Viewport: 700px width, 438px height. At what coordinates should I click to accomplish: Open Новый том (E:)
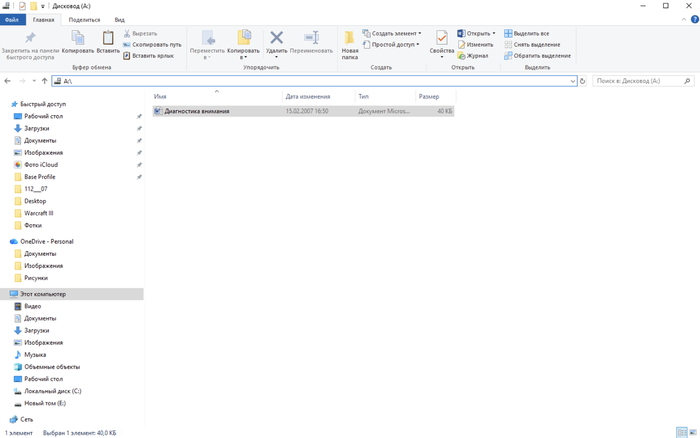(45, 403)
